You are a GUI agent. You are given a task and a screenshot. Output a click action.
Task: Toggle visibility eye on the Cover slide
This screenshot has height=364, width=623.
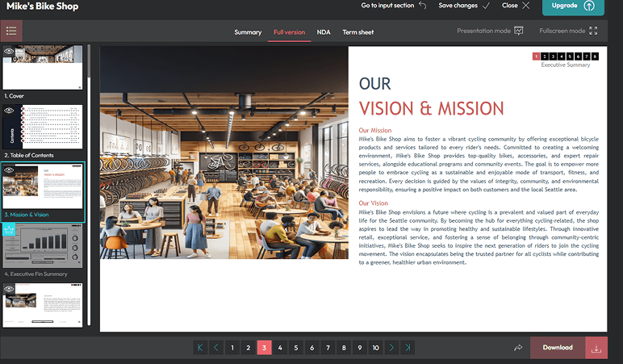tap(9, 51)
